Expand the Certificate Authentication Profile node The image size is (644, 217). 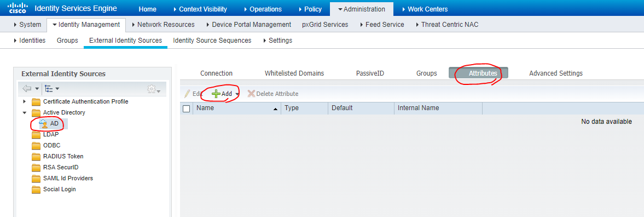click(25, 101)
